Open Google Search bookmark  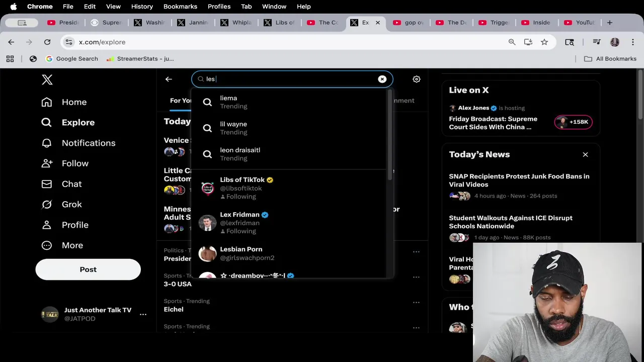click(71, 59)
